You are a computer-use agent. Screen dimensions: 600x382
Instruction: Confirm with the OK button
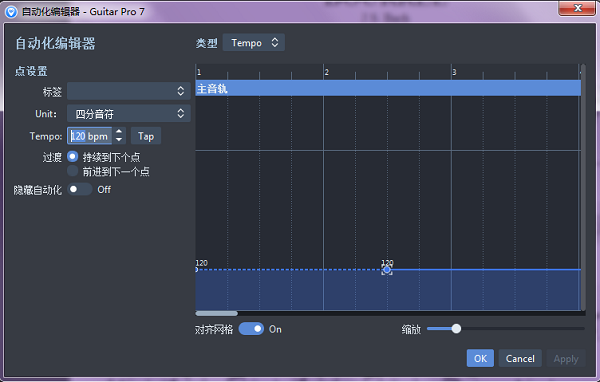480,358
